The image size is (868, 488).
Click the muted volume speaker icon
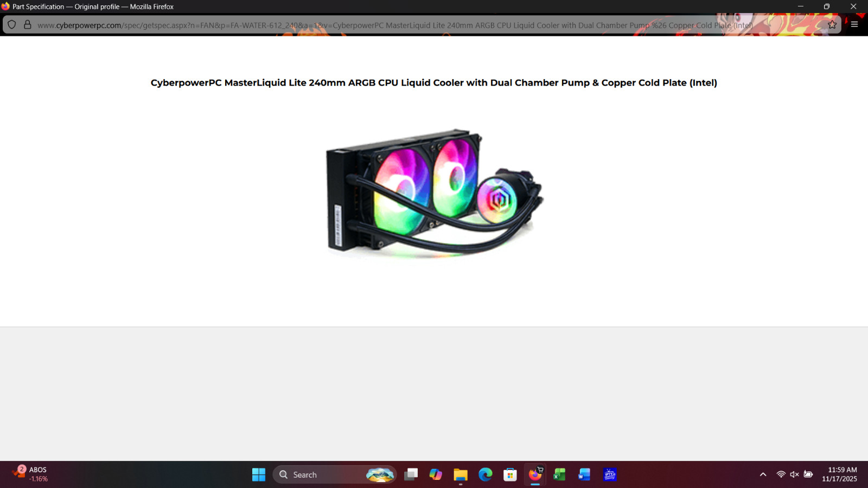tap(795, 474)
